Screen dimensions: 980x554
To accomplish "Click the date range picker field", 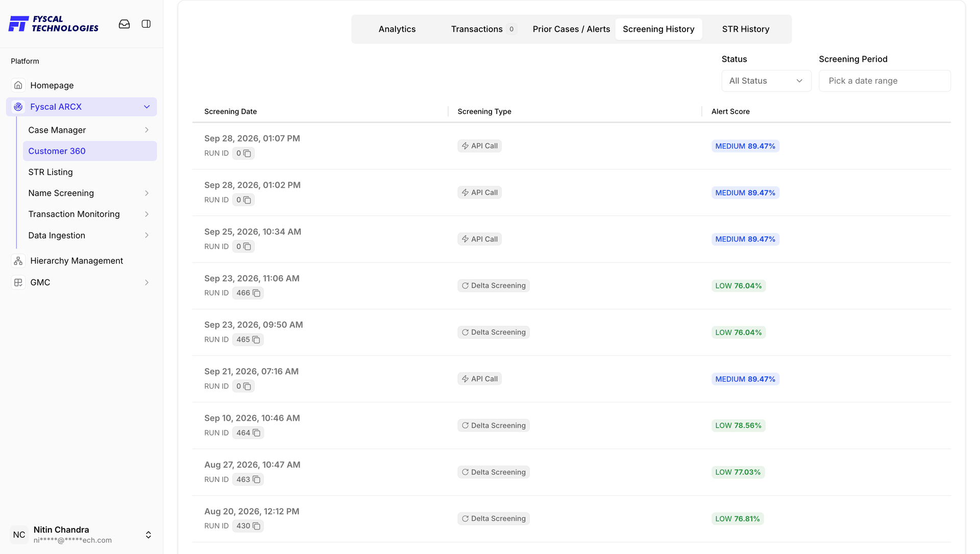I will coord(885,81).
